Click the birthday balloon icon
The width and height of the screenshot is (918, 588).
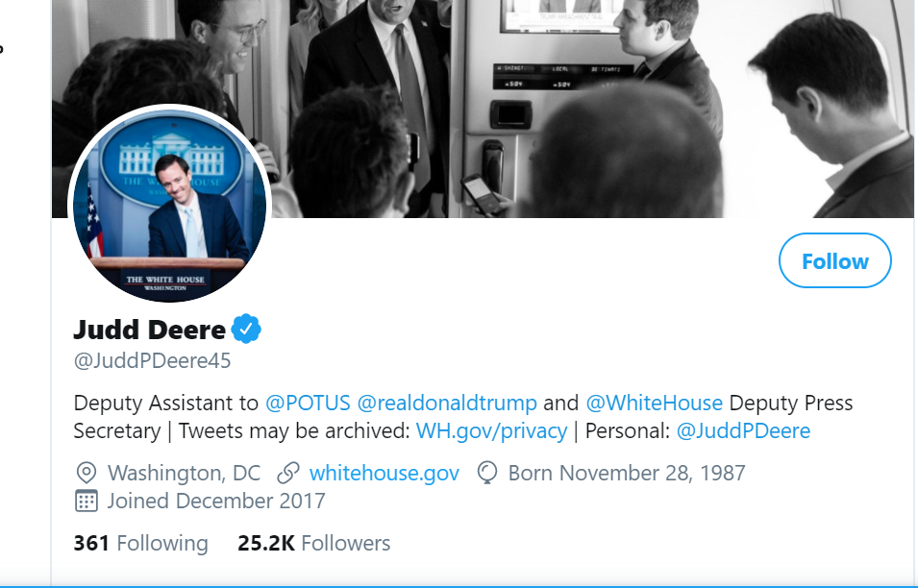click(x=487, y=473)
